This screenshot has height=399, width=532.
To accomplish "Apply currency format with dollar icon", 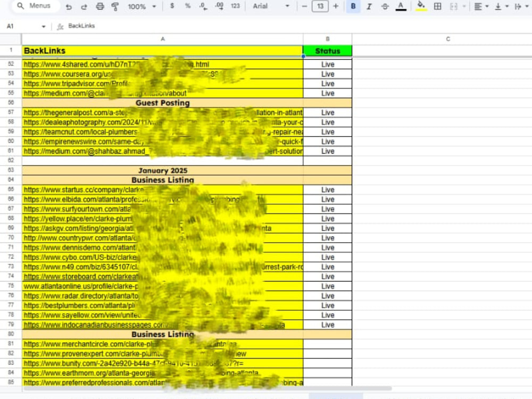I will (172, 6).
